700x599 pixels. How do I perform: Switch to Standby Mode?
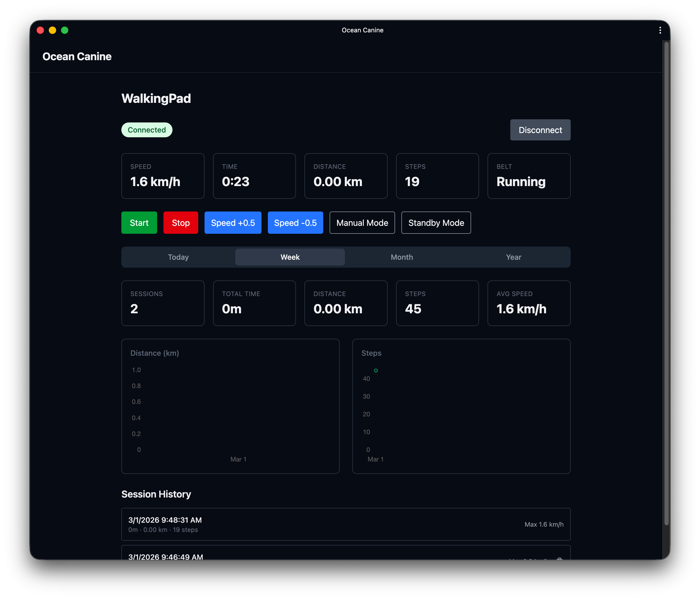[436, 223]
